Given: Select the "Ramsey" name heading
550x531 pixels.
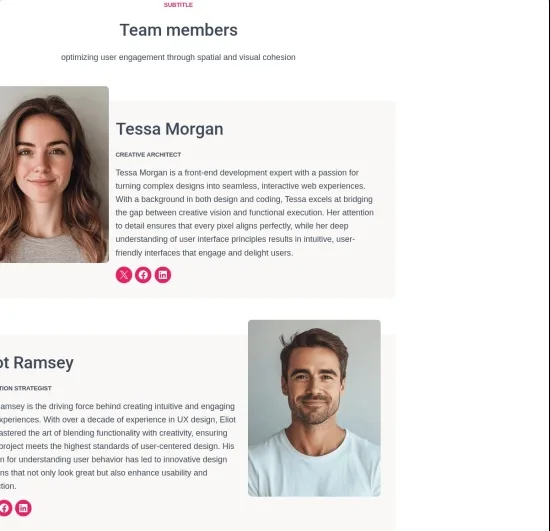Looking at the screenshot, I should pos(36,363).
